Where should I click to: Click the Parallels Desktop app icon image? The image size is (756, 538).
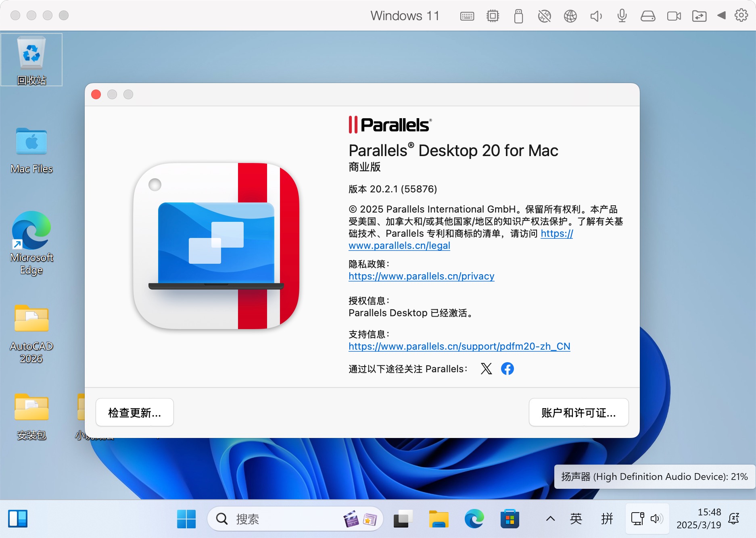216,246
